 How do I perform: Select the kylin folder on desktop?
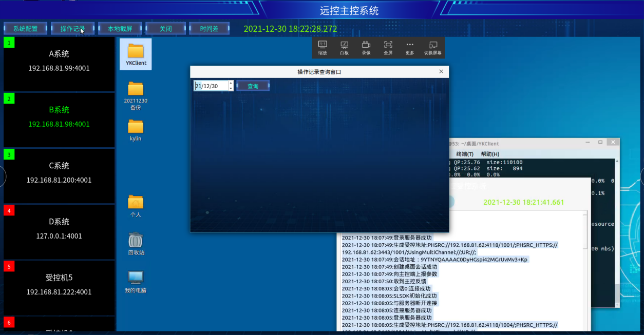coord(136,129)
